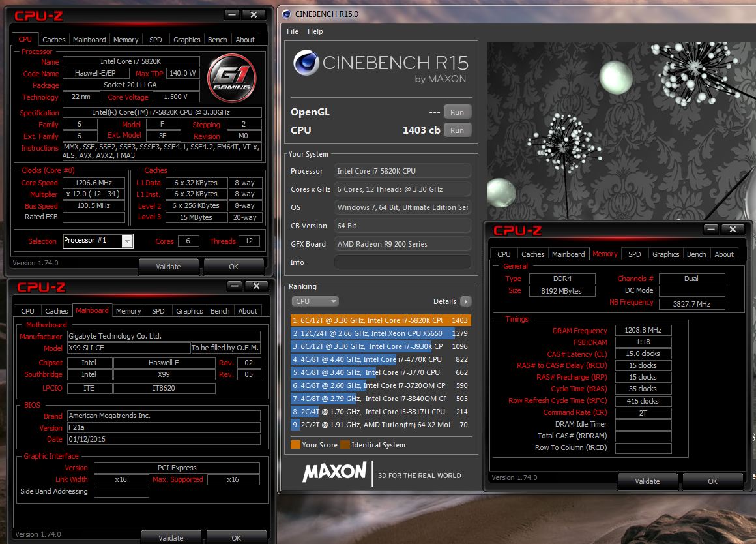Select ranking row AMD Turion score 70

[x=381, y=424]
